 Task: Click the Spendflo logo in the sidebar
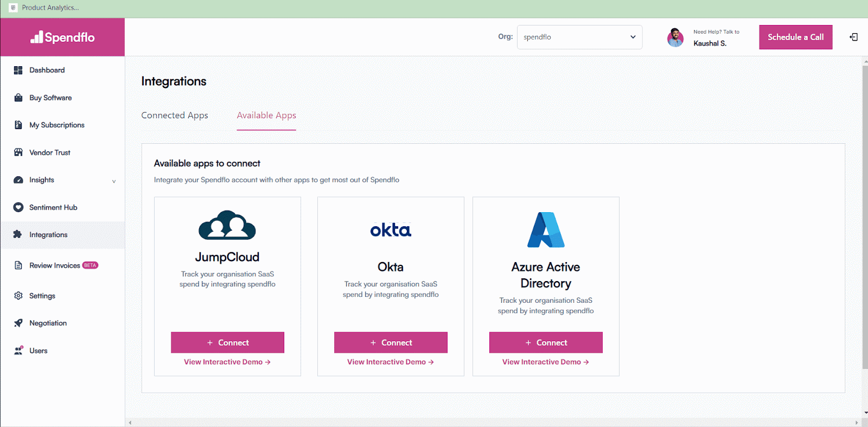62,37
